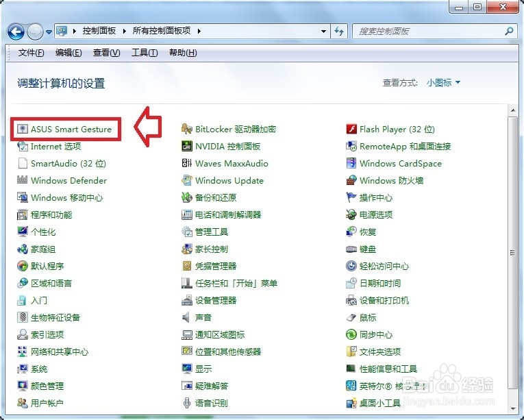Click the 家长控制 icon
Image resolution: width=524 pixels, height=420 pixels.
pos(187,249)
